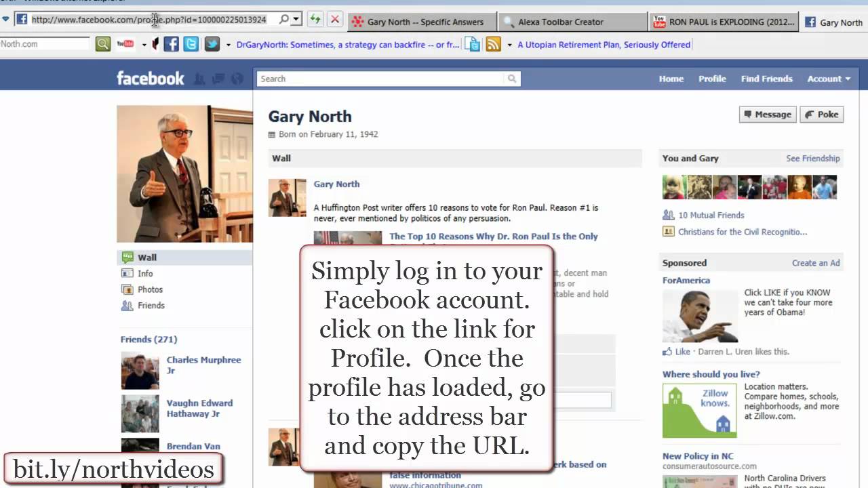
Task: Open Charles Murphree Jr's profile link
Action: click(x=203, y=365)
